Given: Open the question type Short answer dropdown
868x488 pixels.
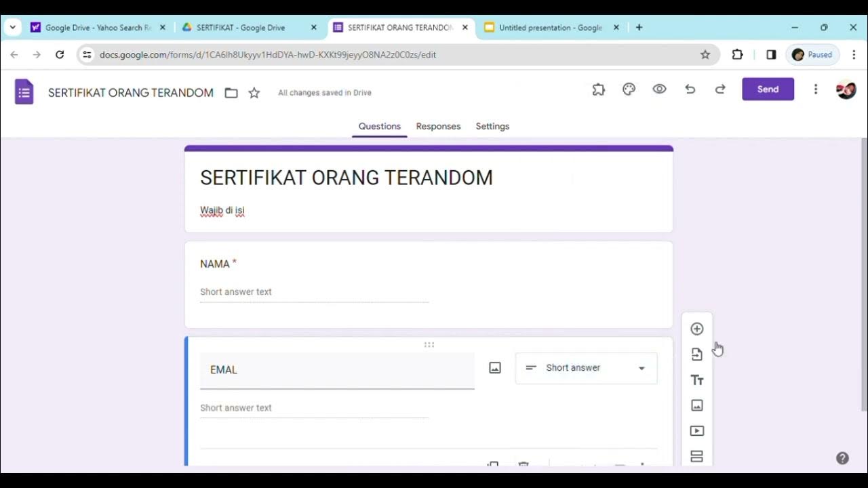Looking at the screenshot, I should coord(586,368).
